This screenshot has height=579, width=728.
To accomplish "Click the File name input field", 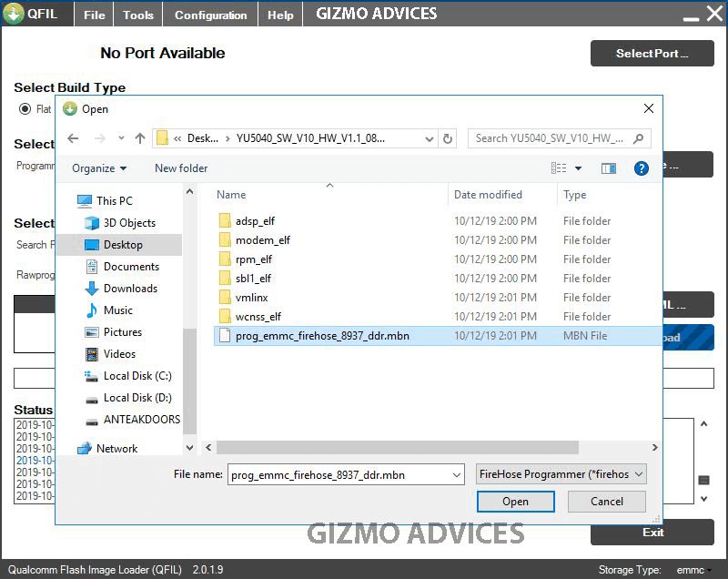I will [346, 474].
